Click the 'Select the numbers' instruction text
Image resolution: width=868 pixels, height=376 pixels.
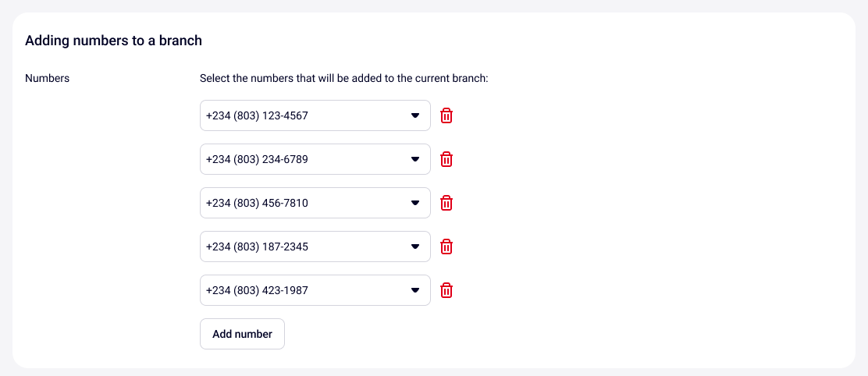tap(343, 78)
